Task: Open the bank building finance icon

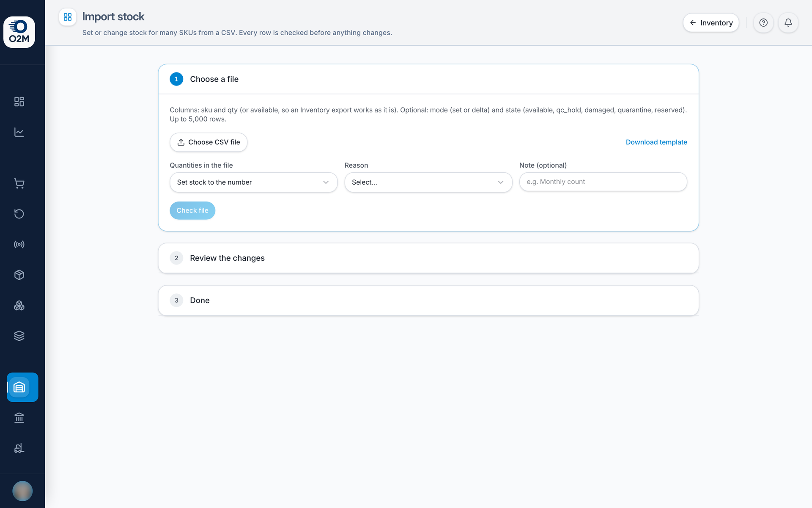Action: pos(19,418)
